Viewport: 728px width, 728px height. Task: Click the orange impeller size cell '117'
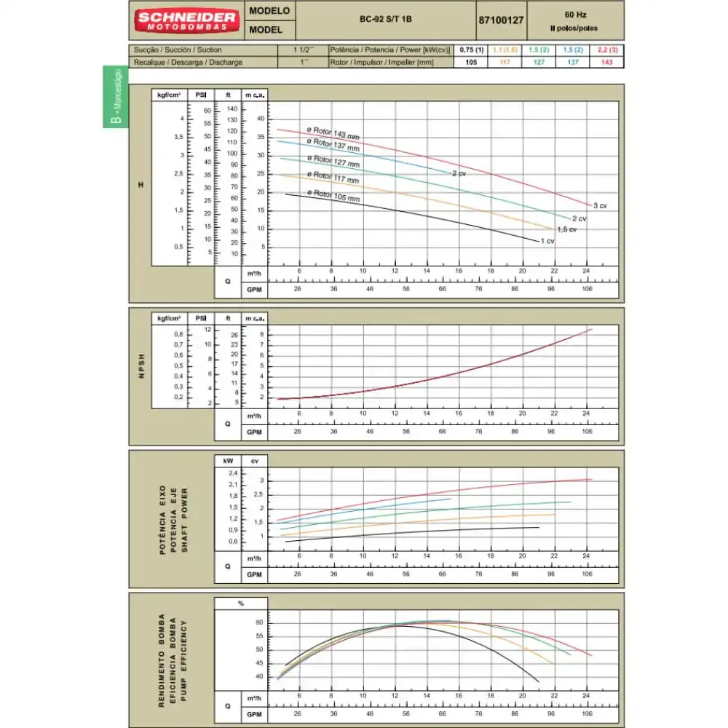(x=505, y=62)
